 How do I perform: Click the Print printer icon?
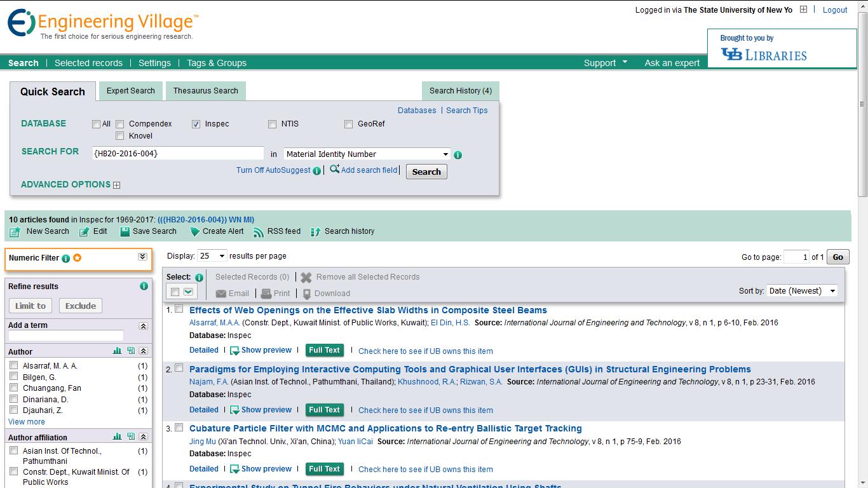pos(266,294)
